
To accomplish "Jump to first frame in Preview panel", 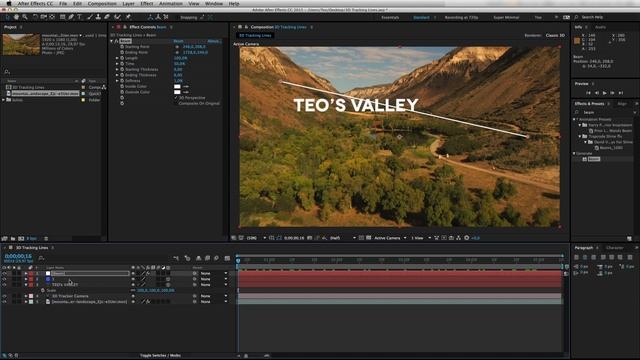I will pos(588,93).
